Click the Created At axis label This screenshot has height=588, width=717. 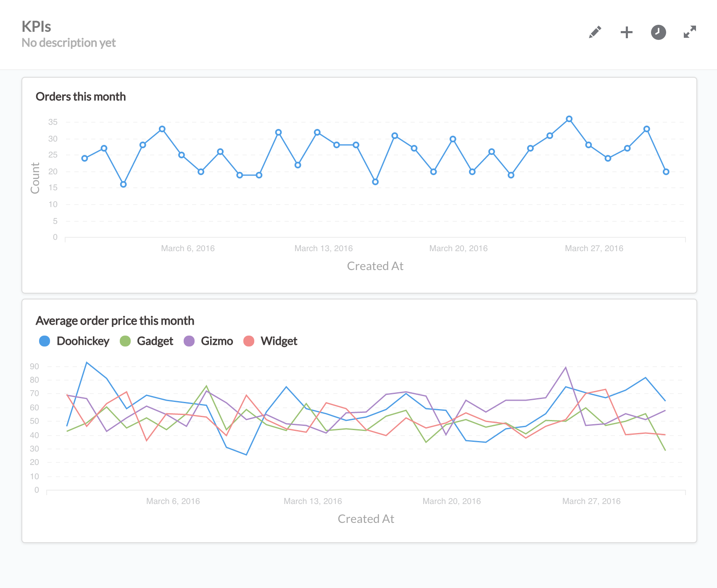coord(375,266)
